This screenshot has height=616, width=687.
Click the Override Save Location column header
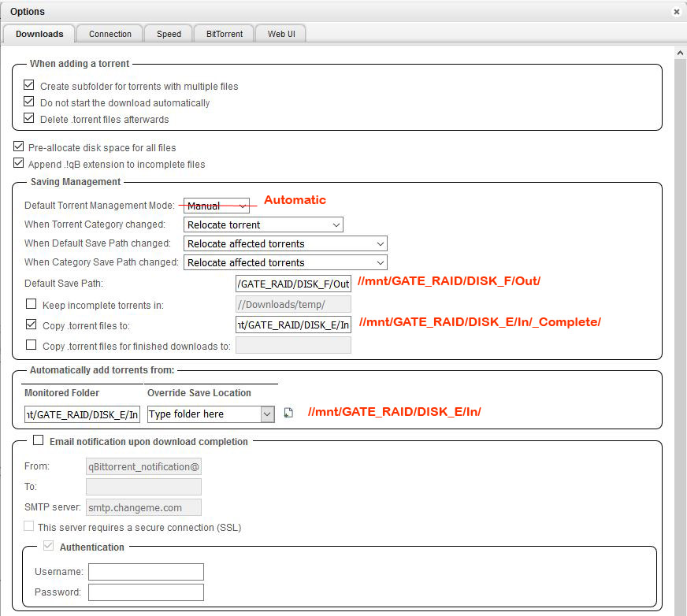tap(199, 392)
